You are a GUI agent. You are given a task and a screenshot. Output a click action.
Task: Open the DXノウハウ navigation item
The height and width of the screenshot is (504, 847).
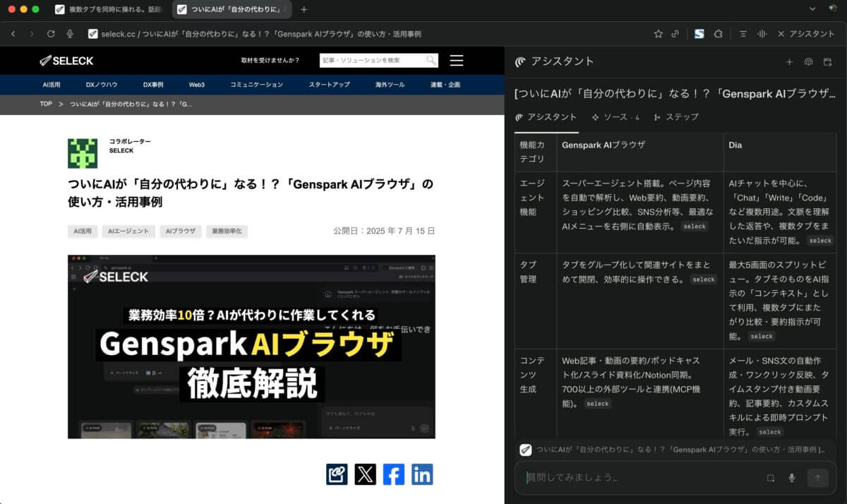(x=102, y=85)
